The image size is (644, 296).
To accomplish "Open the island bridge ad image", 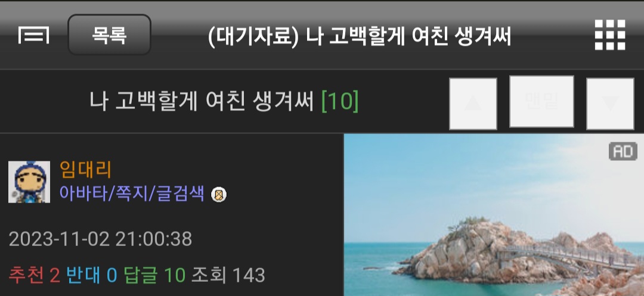I will (x=494, y=215).
